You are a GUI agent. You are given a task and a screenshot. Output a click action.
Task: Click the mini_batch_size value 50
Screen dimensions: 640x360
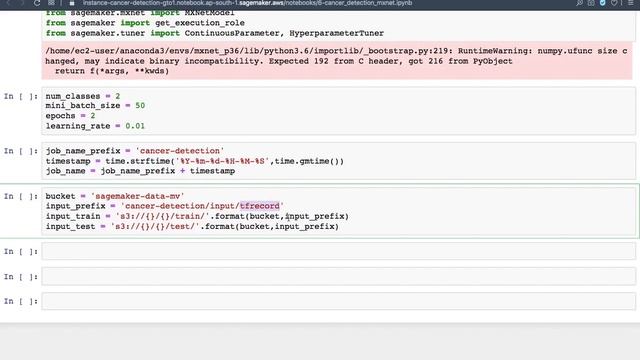(140, 106)
